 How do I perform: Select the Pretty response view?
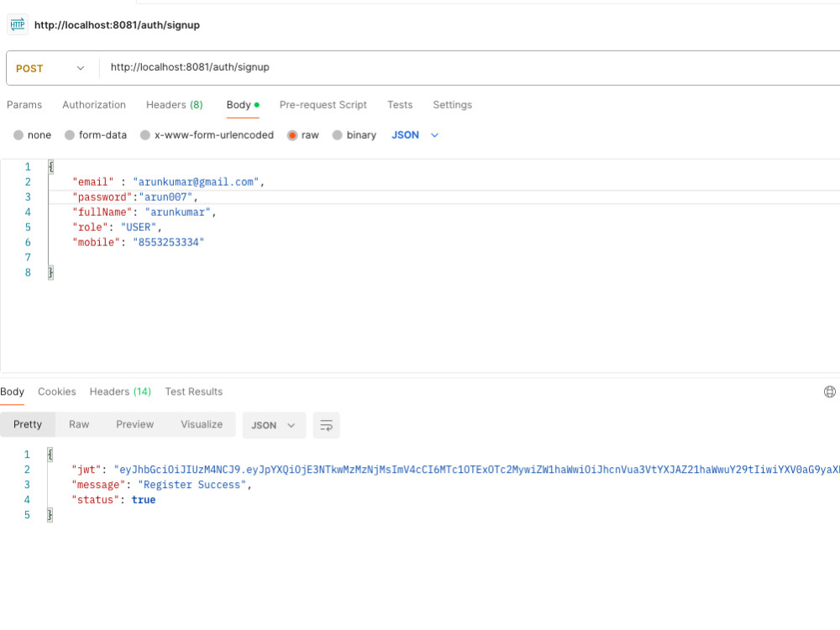28,424
